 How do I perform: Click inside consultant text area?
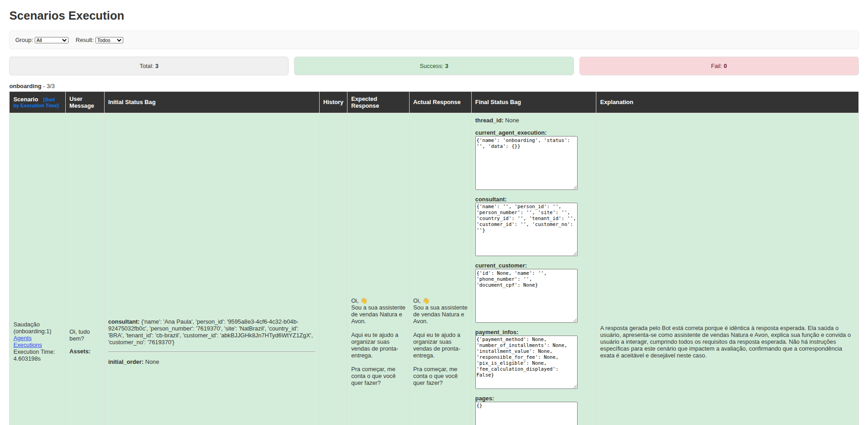tap(526, 229)
